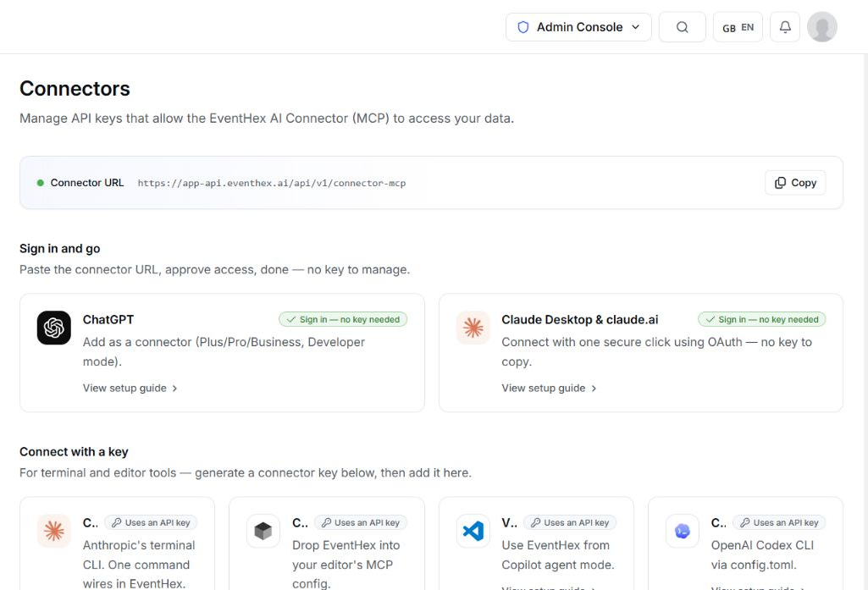Click the Connectors page heading
Image resolution: width=868 pixels, height=590 pixels.
click(x=75, y=89)
